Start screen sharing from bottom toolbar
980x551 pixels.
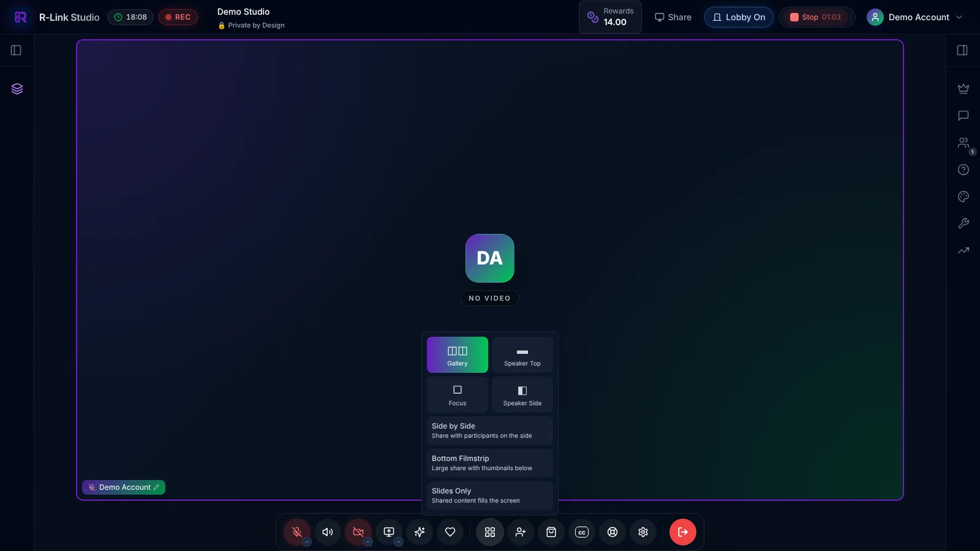[x=389, y=532]
